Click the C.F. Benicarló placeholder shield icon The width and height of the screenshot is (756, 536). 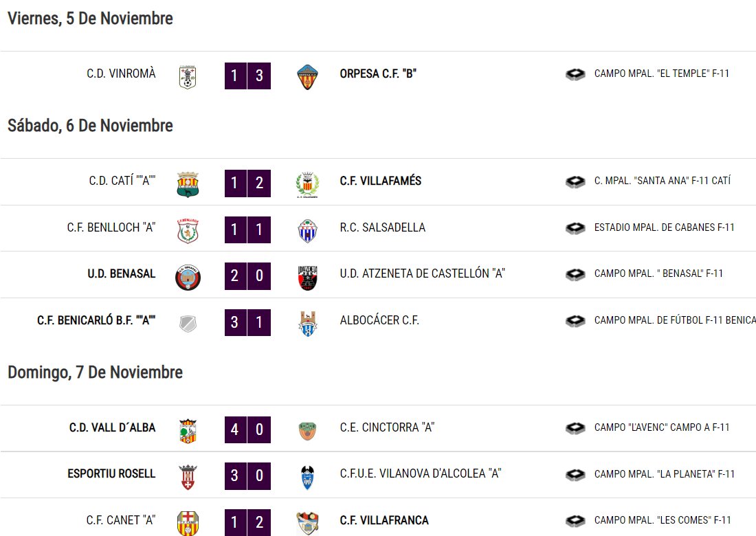[x=188, y=324]
